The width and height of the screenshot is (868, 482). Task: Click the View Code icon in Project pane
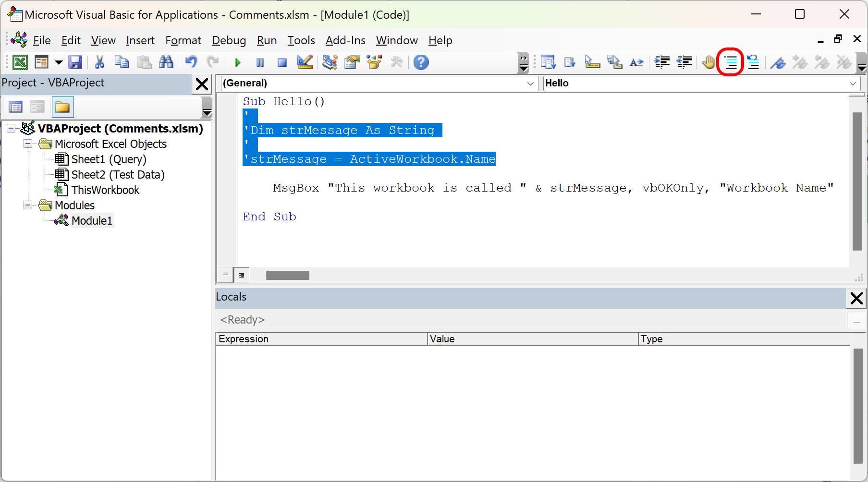(x=16, y=107)
